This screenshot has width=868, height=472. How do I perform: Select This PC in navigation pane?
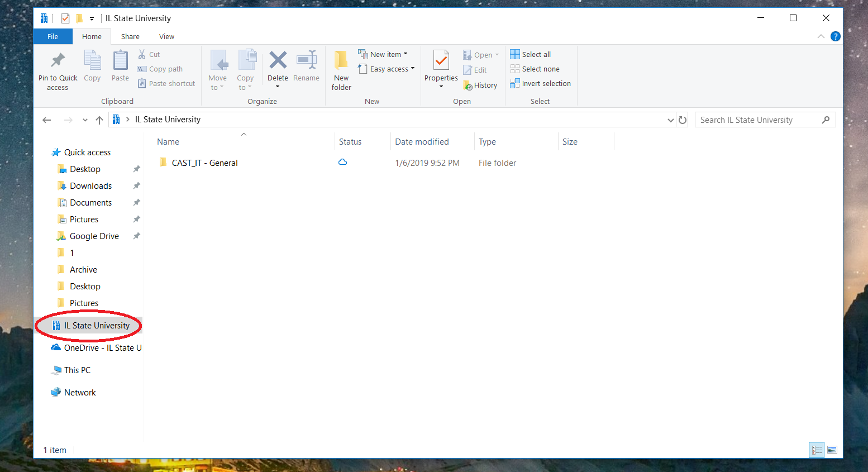pos(77,370)
